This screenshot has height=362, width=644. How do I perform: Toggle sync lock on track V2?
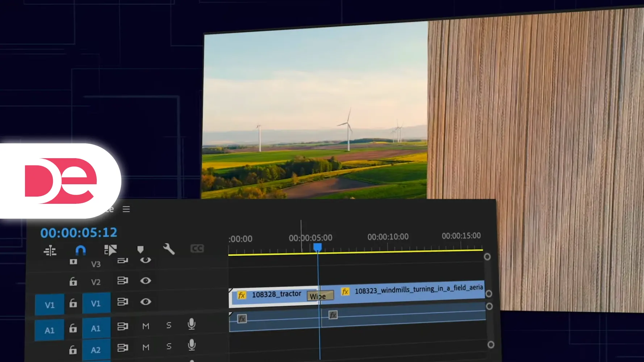[x=123, y=281]
